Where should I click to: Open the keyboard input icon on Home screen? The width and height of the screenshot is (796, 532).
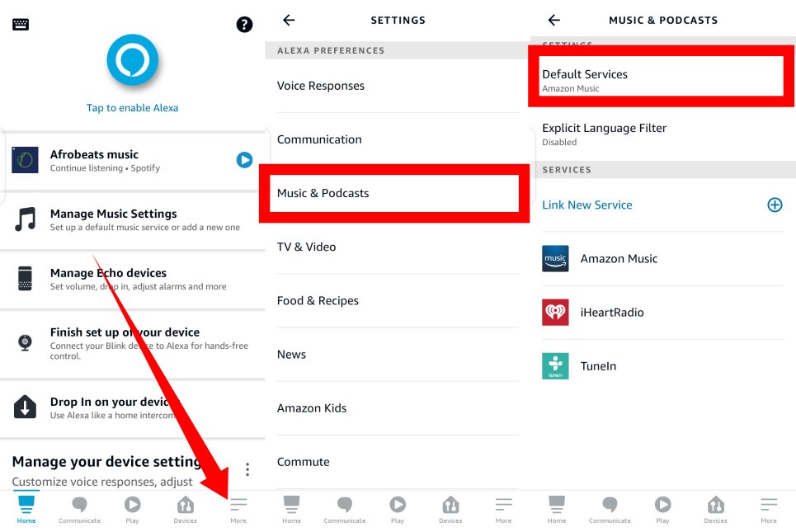click(21, 24)
